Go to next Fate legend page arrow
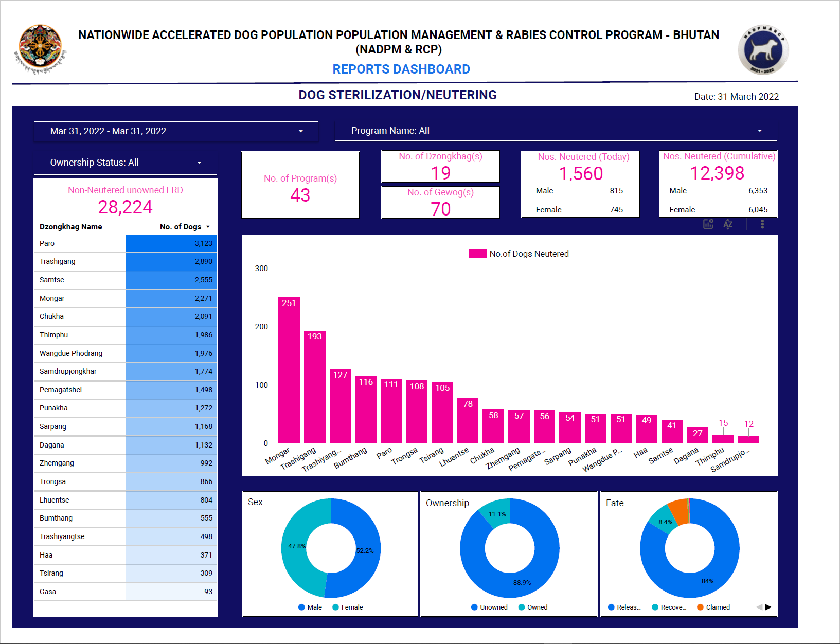840x644 pixels. pos(768,607)
